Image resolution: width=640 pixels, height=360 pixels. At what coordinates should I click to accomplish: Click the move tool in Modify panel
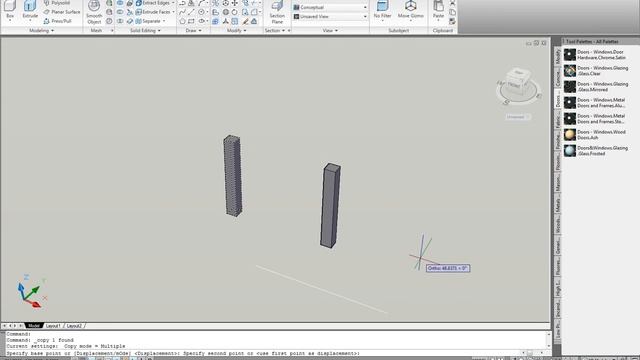[x=235, y=3]
